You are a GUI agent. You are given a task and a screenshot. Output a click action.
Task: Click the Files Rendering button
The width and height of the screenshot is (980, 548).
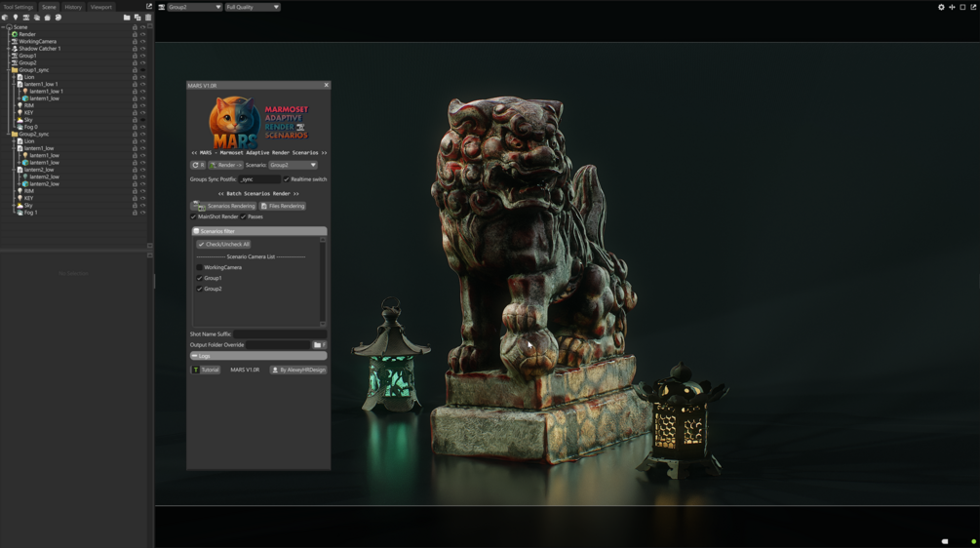[283, 206]
